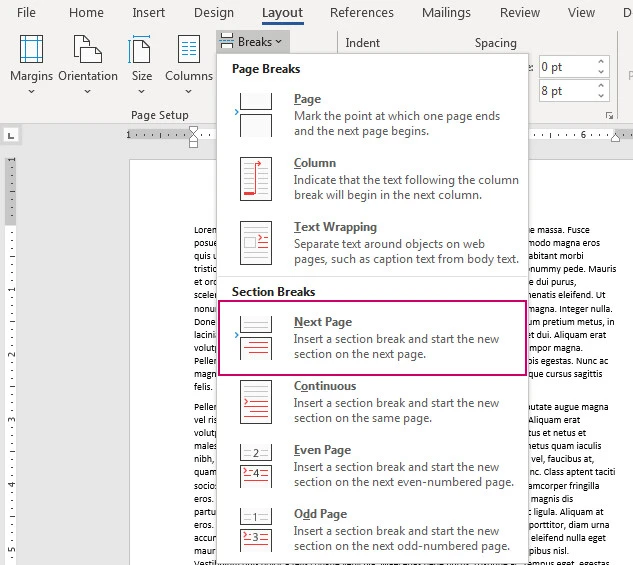Select Odd Page section break
The height and width of the screenshot is (565, 633).
(372, 530)
